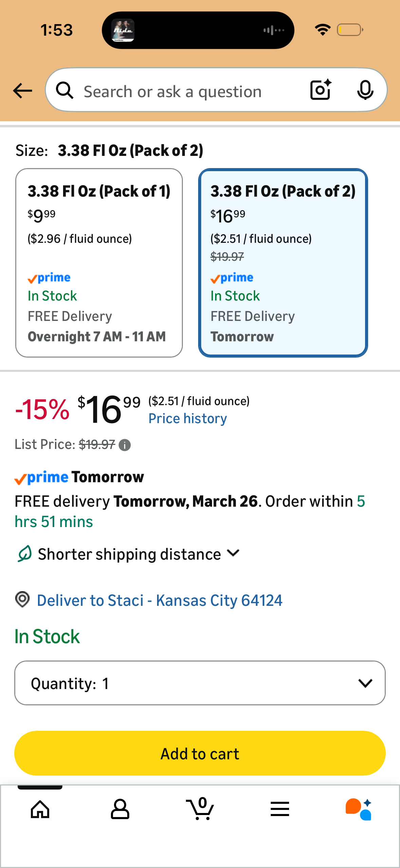Select the Pack of 2 size option
This screenshot has width=400, height=868.
283,263
